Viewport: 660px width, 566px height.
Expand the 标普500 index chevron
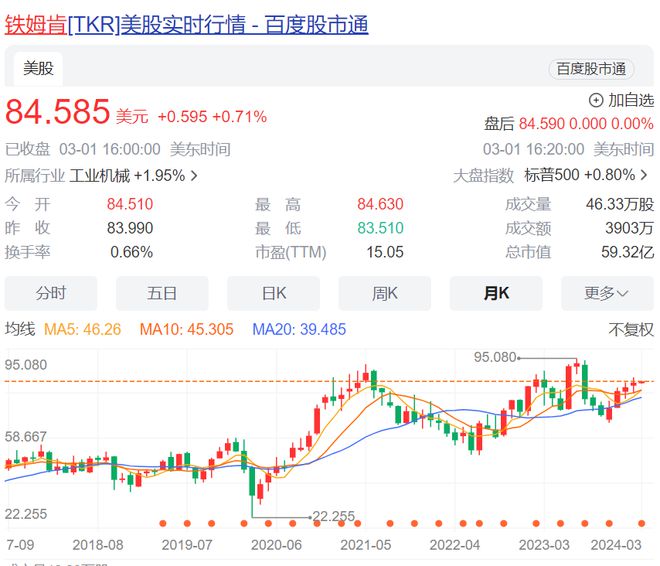(x=644, y=175)
